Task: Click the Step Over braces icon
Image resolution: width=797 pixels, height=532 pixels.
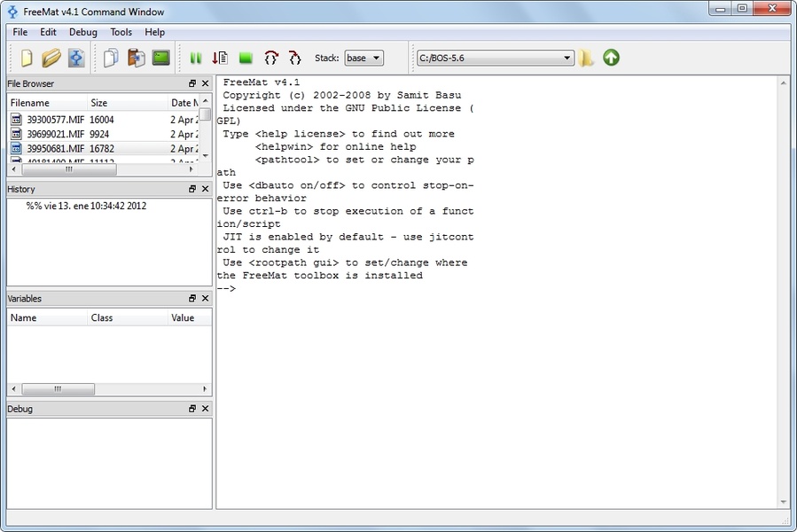Action: point(271,58)
